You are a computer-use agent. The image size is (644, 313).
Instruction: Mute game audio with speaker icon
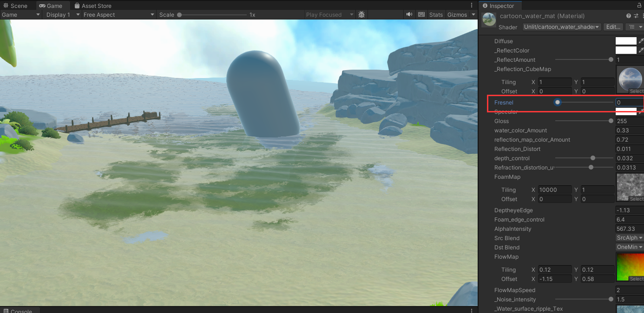(409, 14)
